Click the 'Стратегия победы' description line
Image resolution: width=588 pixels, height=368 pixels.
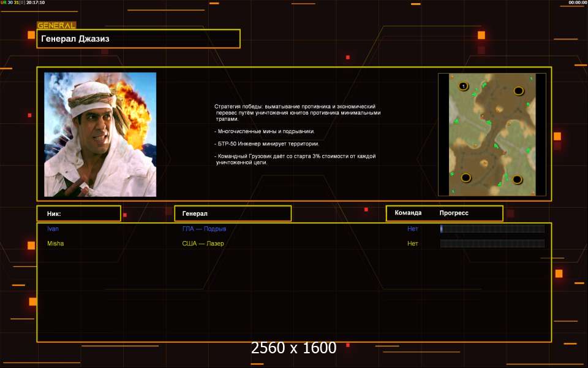[298, 113]
